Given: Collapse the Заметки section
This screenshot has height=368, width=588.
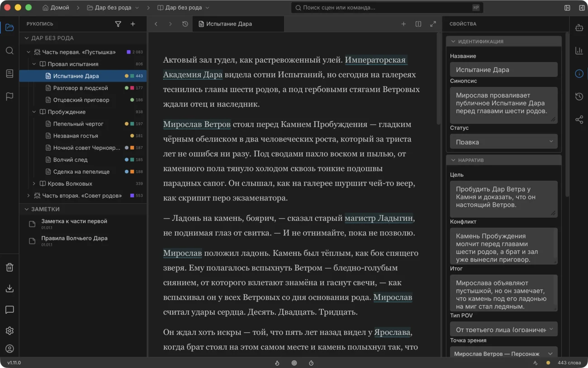Looking at the screenshot, I should pyautogui.click(x=26, y=209).
